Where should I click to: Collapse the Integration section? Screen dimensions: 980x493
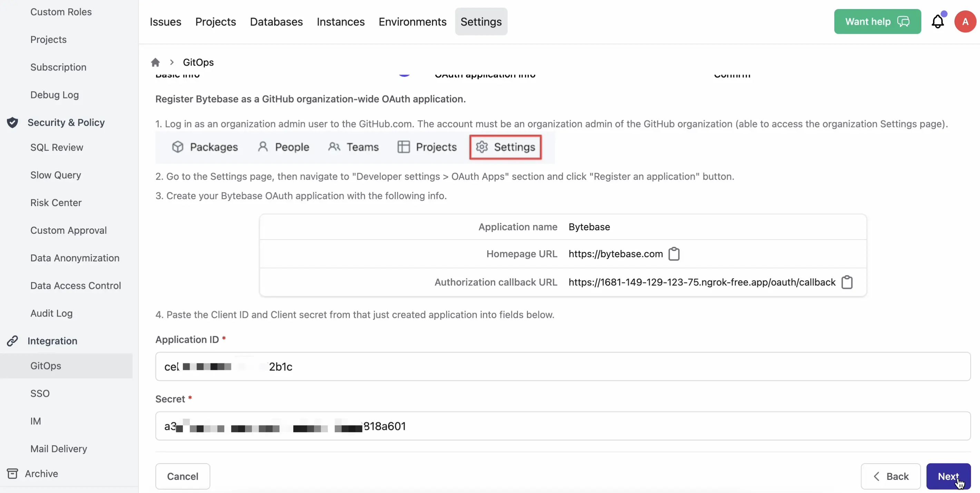tap(52, 341)
